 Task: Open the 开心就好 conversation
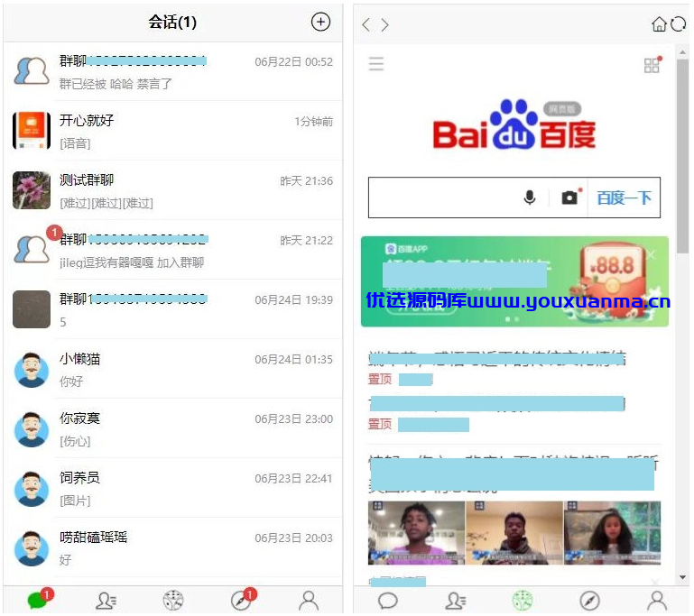[x=173, y=131]
